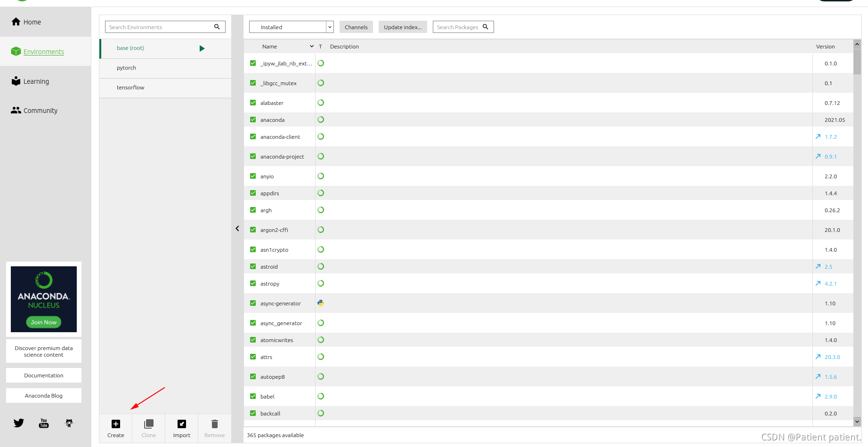Collapse the environments panel with left chevron
The image size is (868, 447).
point(237,229)
